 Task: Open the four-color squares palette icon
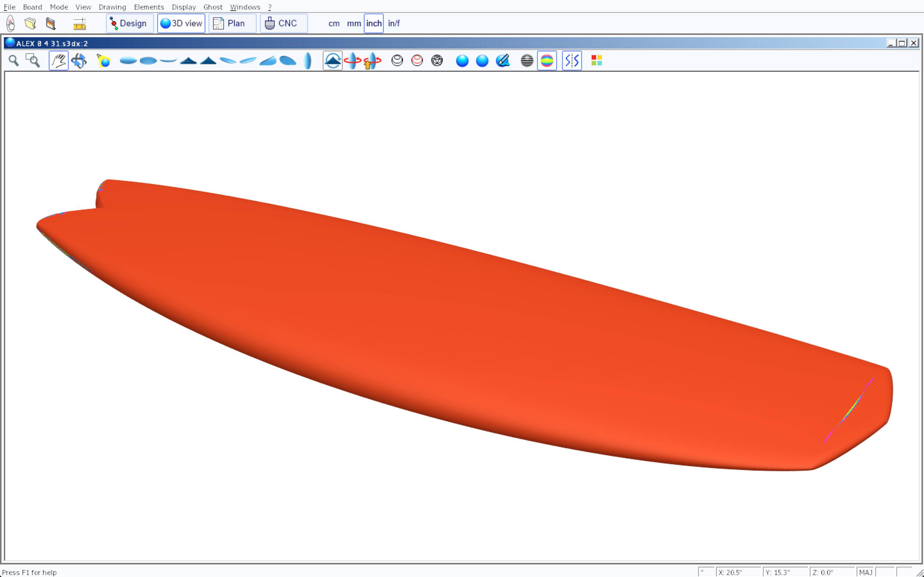click(596, 61)
